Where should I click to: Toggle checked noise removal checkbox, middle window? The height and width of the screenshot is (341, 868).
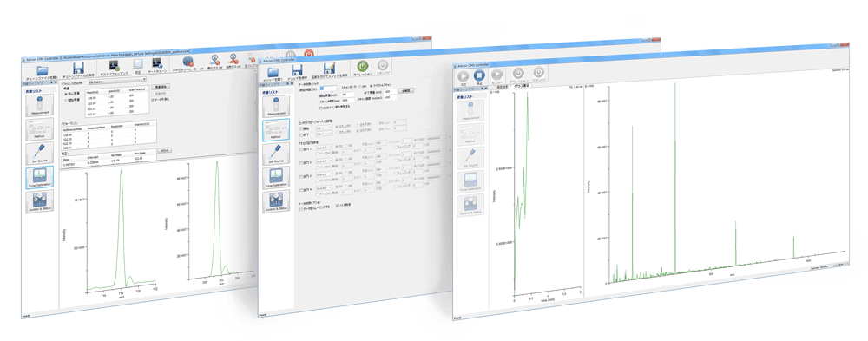point(337,206)
